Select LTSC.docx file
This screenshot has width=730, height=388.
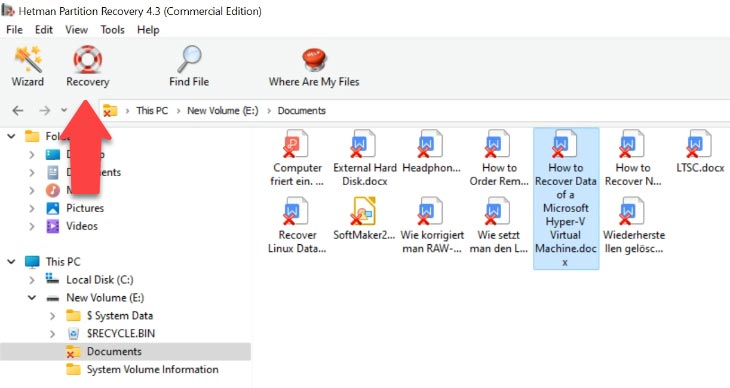click(x=700, y=152)
